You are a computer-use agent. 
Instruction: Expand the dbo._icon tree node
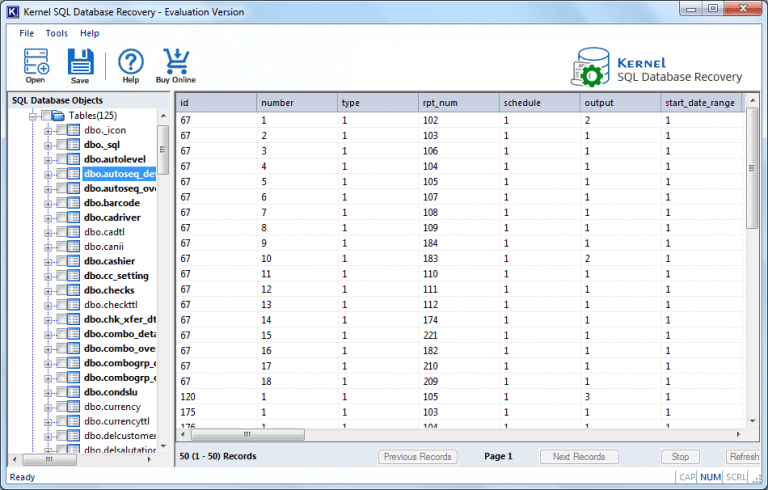pos(48,131)
